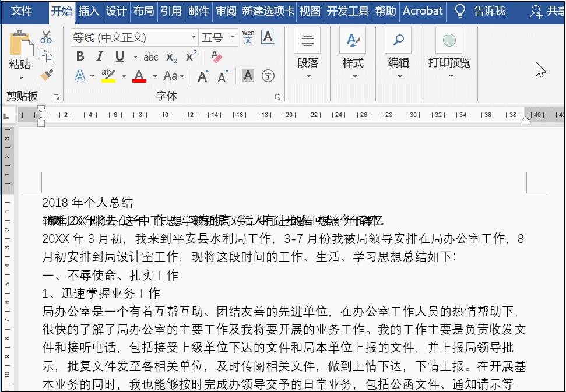Open the Phonetic Guide (拼音指南) tool
Image resolution: width=566 pixels, height=392 pixels.
(x=247, y=37)
